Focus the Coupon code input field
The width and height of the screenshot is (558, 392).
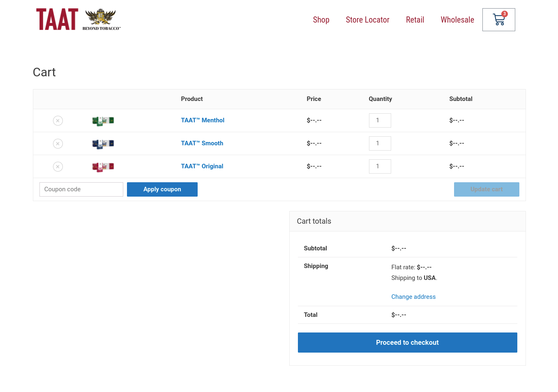tap(81, 189)
